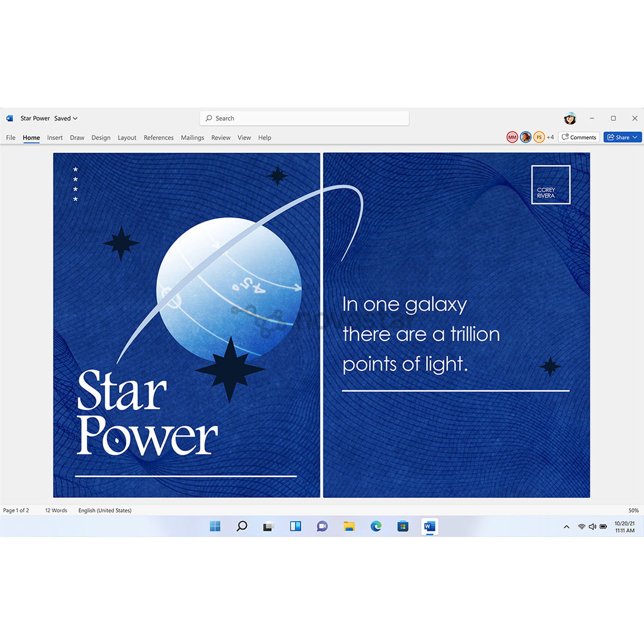Viewport: 644px width, 644px height.
Task: Open Teams Chat from the taskbar
Action: pyautogui.click(x=322, y=526)
